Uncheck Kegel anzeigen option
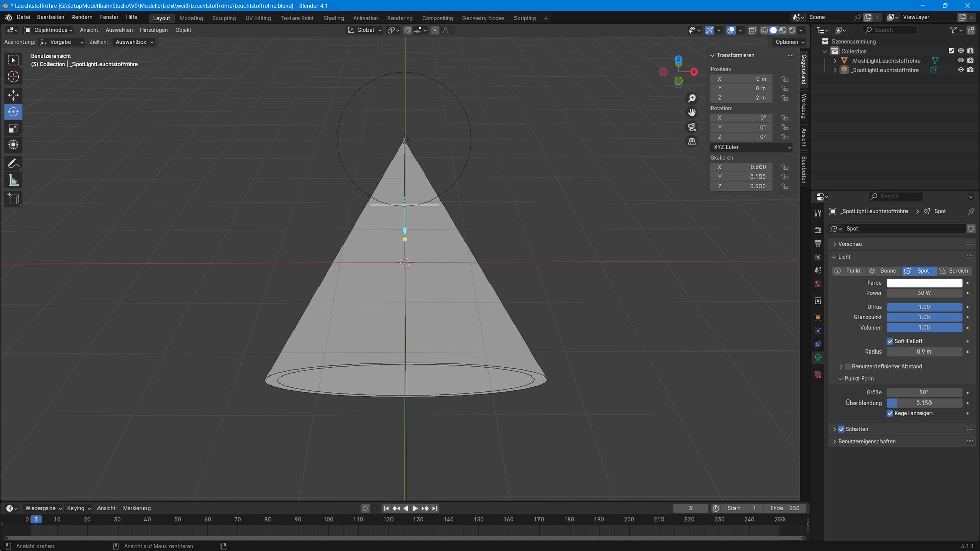 pyautogui.click(x=890, y=413)
